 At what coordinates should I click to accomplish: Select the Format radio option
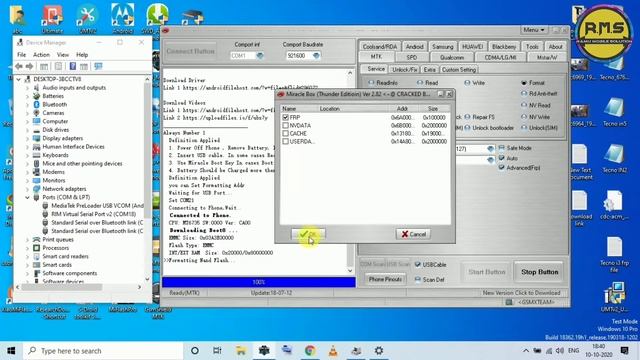coord(524,83)
